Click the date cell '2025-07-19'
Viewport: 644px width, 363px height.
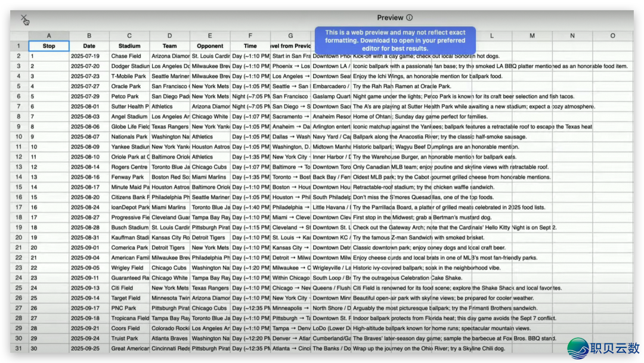pyautogui.click(x=89, y=56)
